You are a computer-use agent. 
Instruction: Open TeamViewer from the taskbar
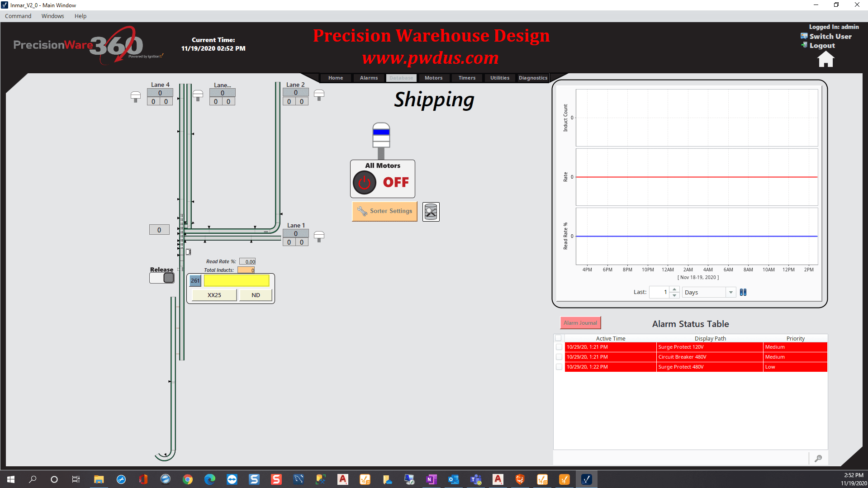pos(232,479)
